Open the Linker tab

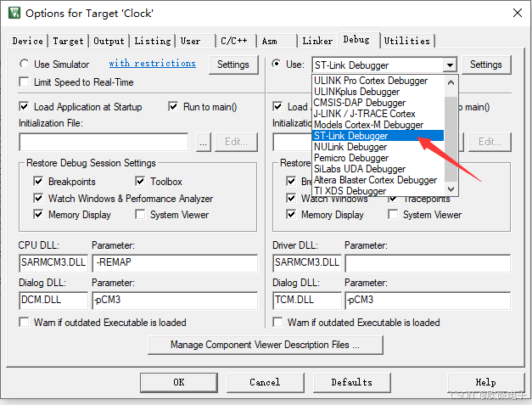(317, 41)
